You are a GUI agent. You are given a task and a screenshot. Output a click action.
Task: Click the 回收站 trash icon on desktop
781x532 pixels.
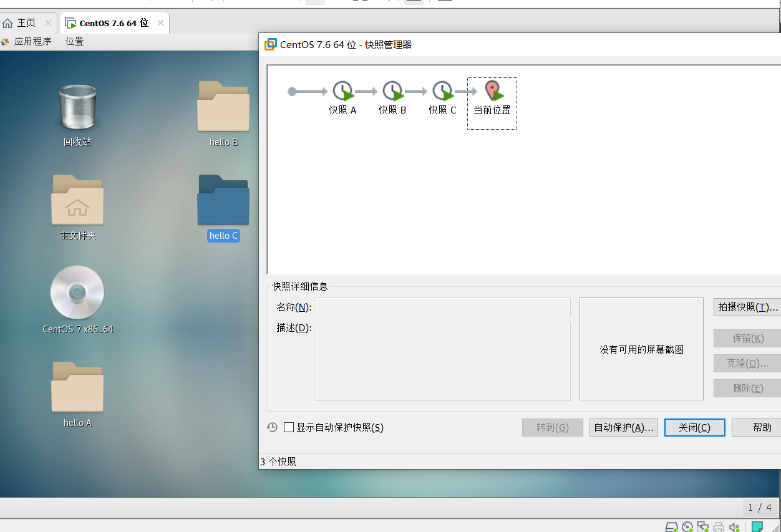tap(77, 108)
